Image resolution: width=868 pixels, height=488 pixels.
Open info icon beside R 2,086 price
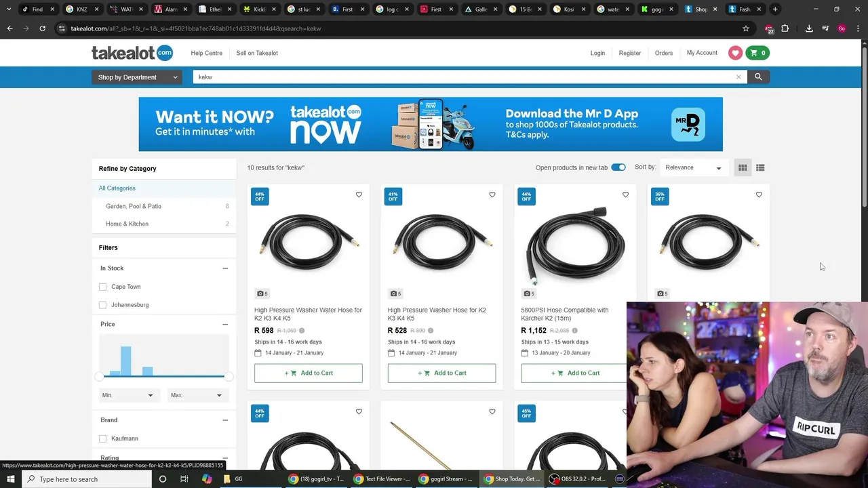pos(574,331)
